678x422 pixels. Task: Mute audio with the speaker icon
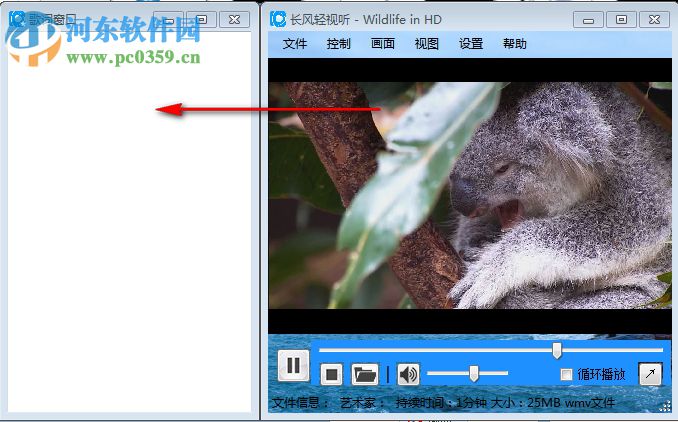(408, 374)
